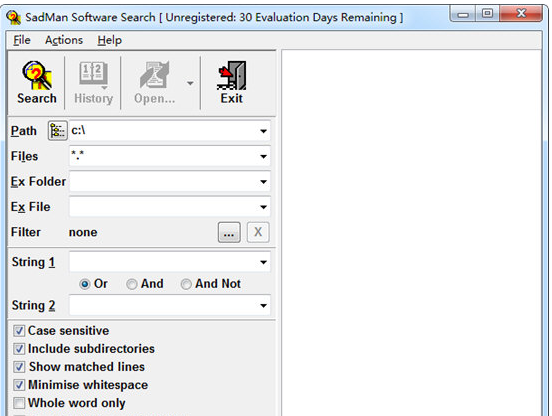The image size is (552, 416).
Task: Click the Open... toolbar icon
Action: click(155, 83)
